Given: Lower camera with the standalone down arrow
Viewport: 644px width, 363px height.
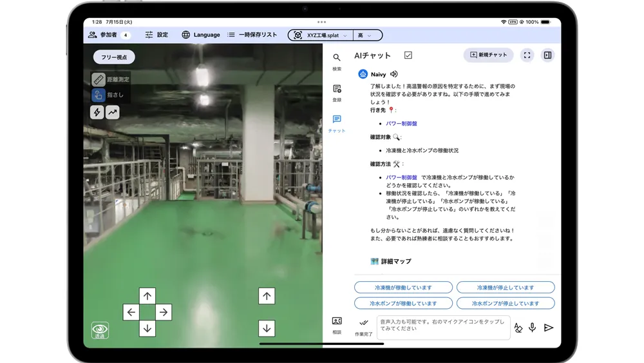Looking at the screenshot, I should pos(267,328).
